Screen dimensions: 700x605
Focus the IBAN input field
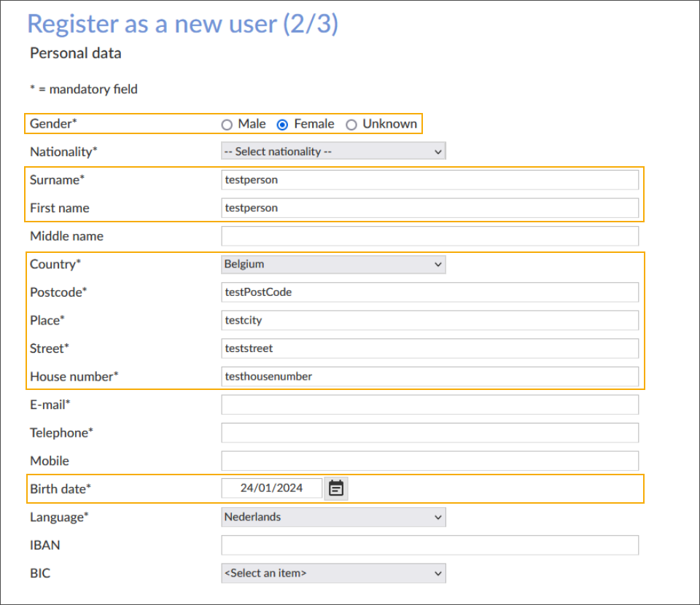[x=429, y=545]
